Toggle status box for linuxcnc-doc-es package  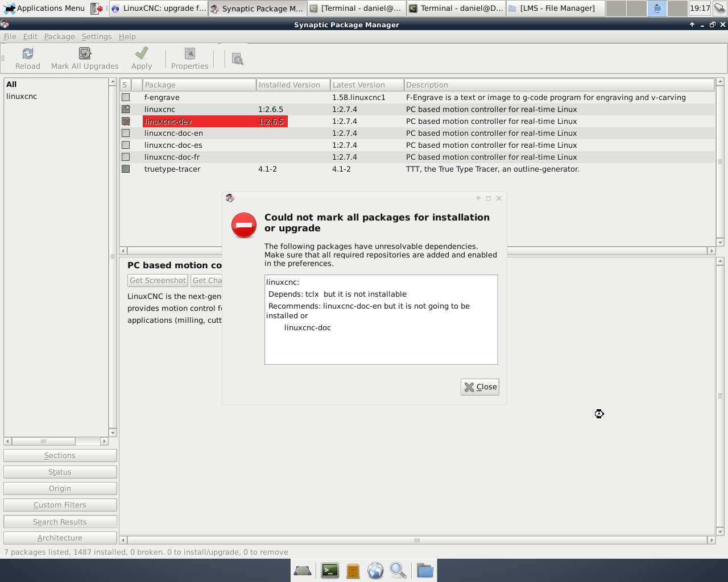pos(126,145)
